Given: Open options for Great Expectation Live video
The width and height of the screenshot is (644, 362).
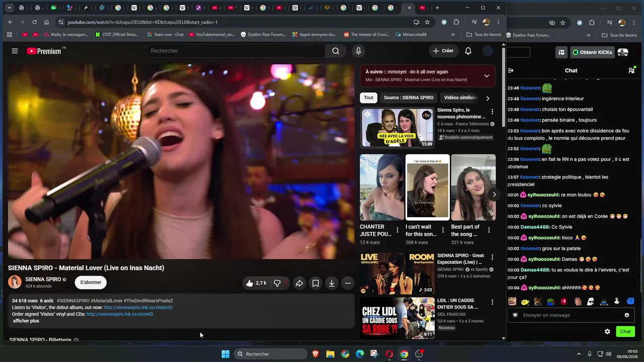Looking at the screenshot, I should [x=492, y=257].
